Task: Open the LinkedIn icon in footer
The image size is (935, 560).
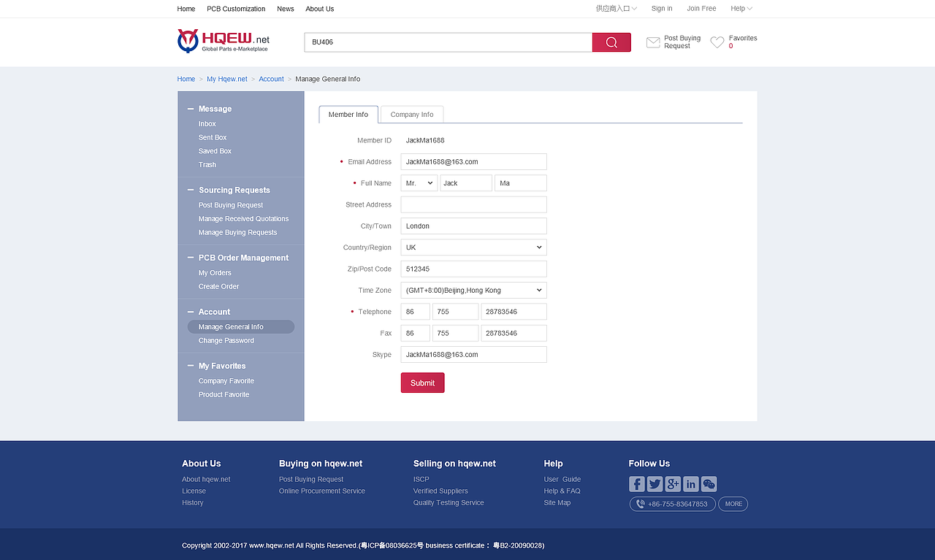Action: coord(691,484)
